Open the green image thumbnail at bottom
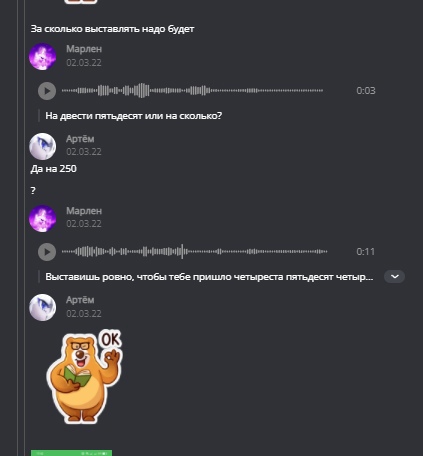 [x=72, y=453]
